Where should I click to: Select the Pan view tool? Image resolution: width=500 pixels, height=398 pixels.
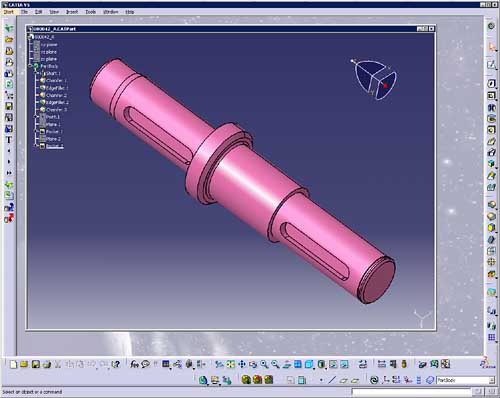click(242, 364)
